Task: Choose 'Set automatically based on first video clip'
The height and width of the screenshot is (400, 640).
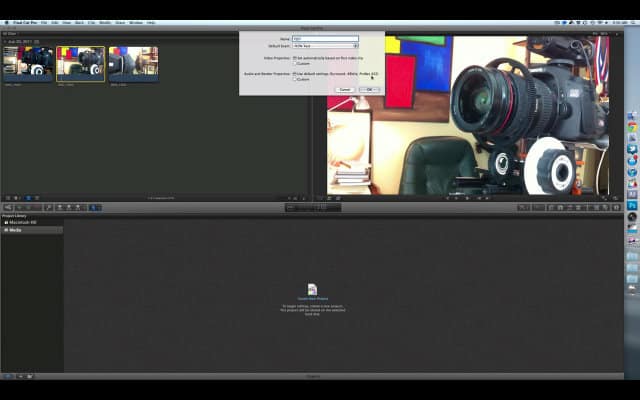Action: pos(295,58)
